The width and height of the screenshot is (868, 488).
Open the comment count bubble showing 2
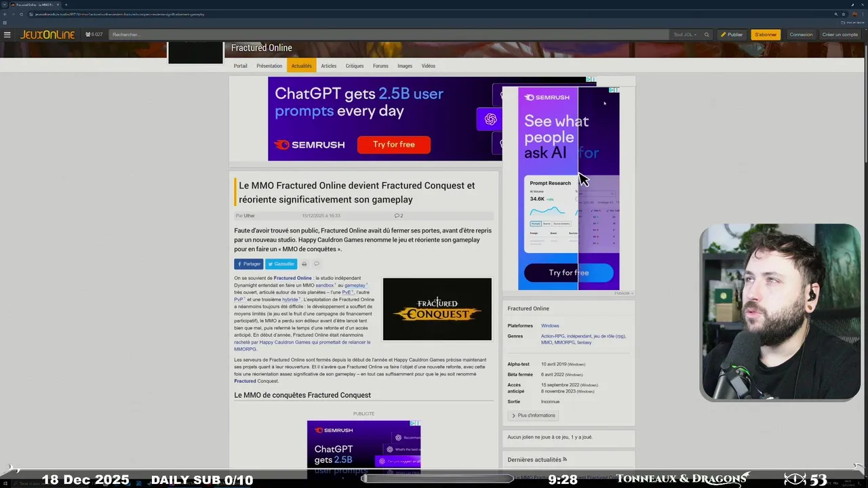[399, 216]
